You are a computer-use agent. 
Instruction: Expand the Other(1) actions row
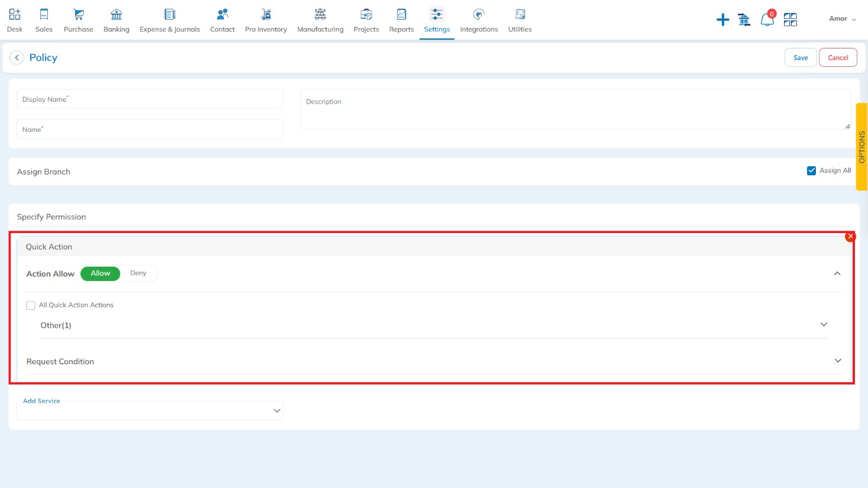coord(434,325)
